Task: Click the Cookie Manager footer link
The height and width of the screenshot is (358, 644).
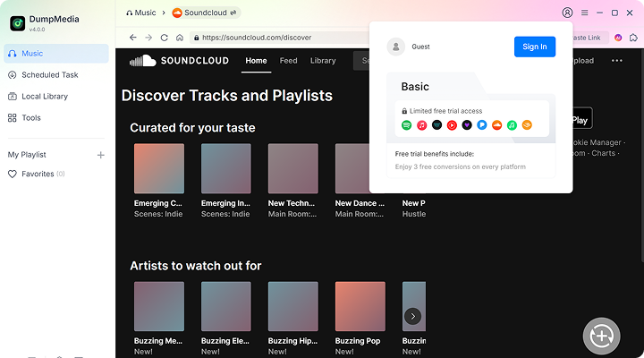Action: pos(597,142)
